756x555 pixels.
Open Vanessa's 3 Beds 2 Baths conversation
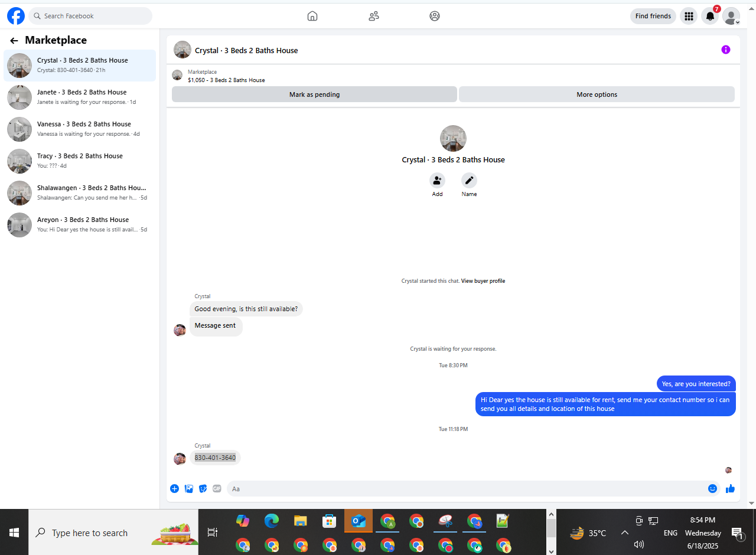click(80, 129)
